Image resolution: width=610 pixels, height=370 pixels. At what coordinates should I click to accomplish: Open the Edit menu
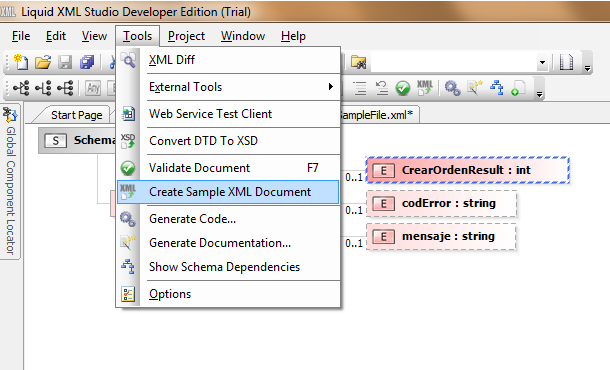(x=56, y=36)
